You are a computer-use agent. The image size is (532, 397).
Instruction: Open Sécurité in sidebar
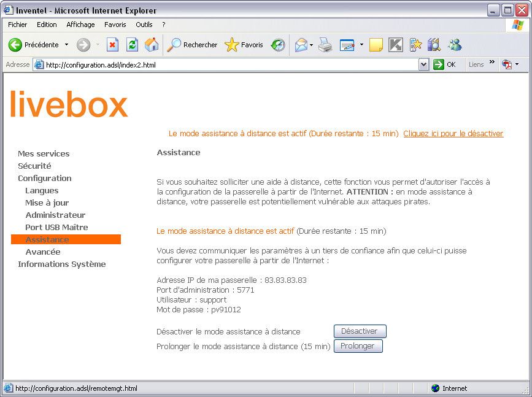coord(34,166)
